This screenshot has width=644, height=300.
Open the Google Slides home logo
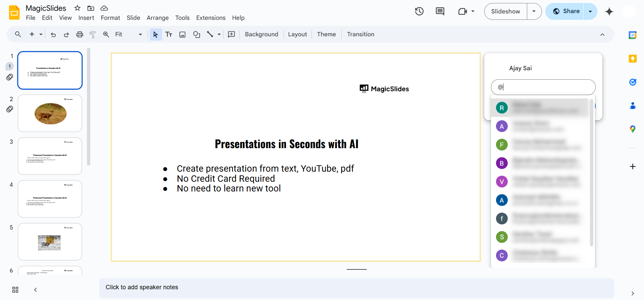(14, 13)
